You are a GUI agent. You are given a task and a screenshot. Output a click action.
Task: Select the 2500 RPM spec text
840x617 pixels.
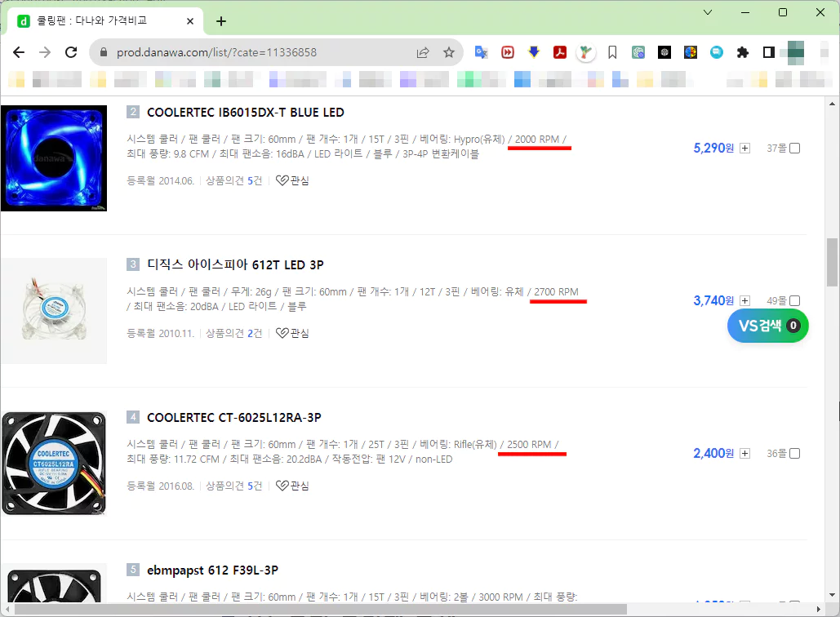[529, 445]
